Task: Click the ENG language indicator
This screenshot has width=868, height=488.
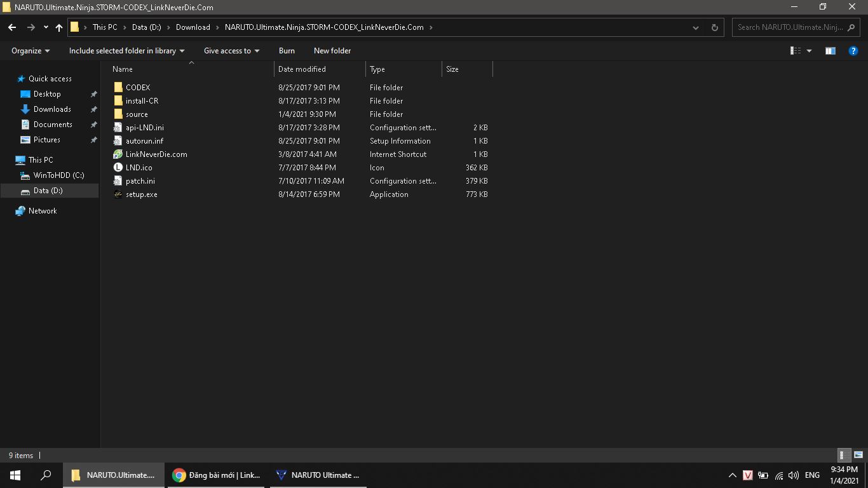Action: pos(812,475)
